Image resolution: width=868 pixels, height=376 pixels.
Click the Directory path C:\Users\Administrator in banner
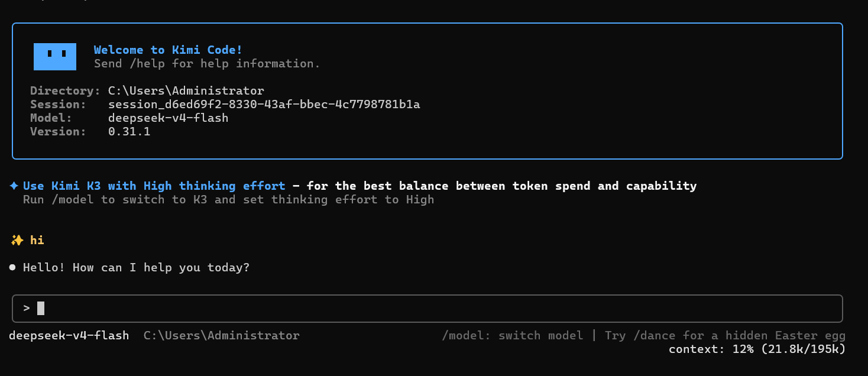(186, 90)
